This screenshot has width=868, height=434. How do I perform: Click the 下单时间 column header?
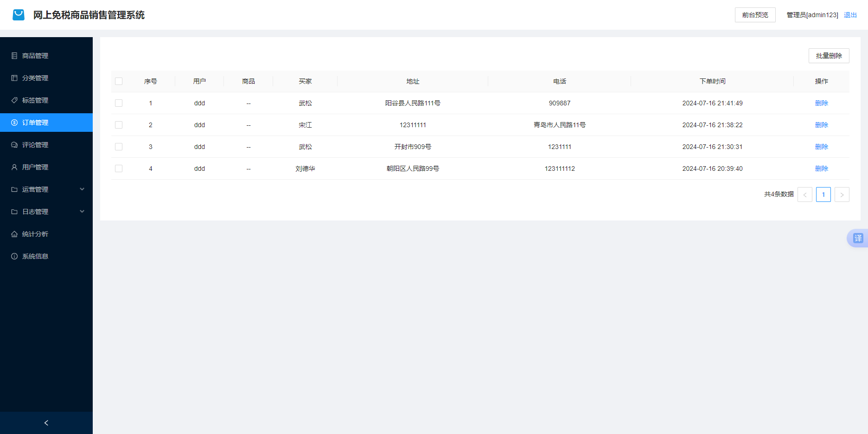pos(712,81)
